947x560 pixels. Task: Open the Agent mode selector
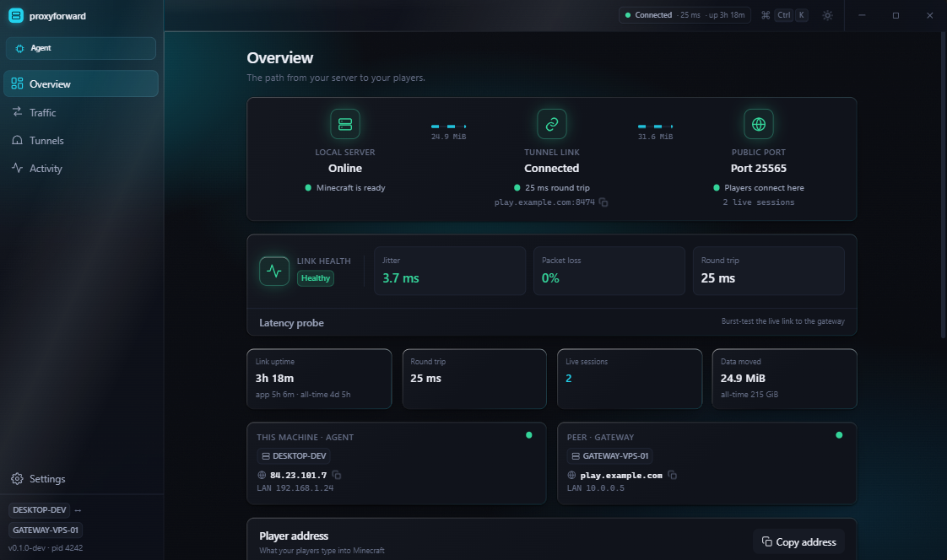[81, 48]
